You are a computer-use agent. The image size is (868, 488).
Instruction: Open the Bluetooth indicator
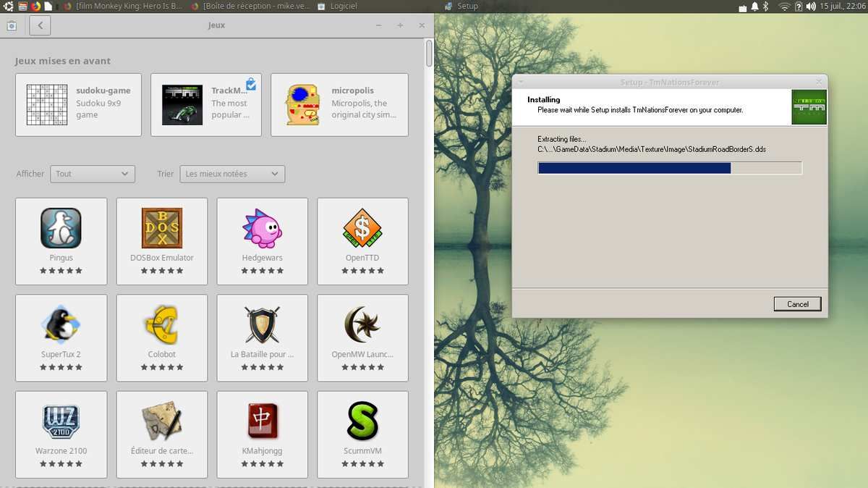(766, 7)
